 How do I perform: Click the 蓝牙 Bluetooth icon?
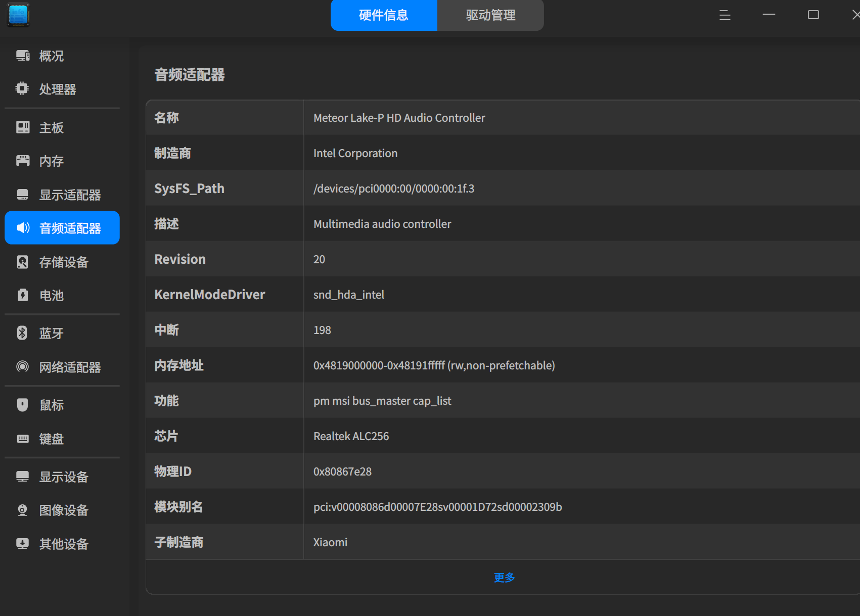pyautogui.click(x=22, y=333)
